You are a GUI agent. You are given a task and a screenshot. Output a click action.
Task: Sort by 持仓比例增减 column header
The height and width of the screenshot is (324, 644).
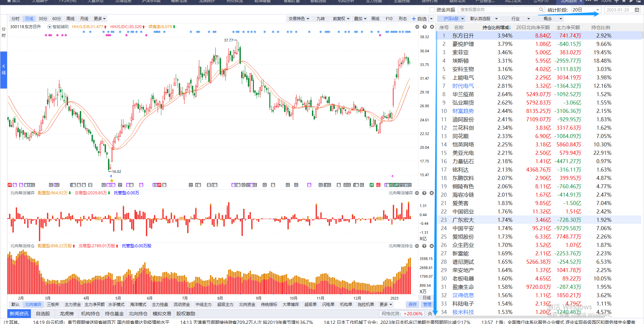(496, 27)
